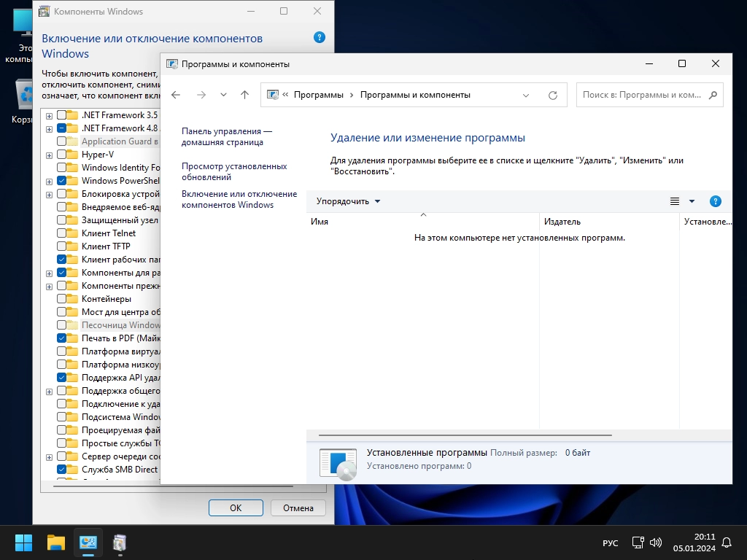Expand 'Блокировка устройства' tree node

(x=49, y=194)
